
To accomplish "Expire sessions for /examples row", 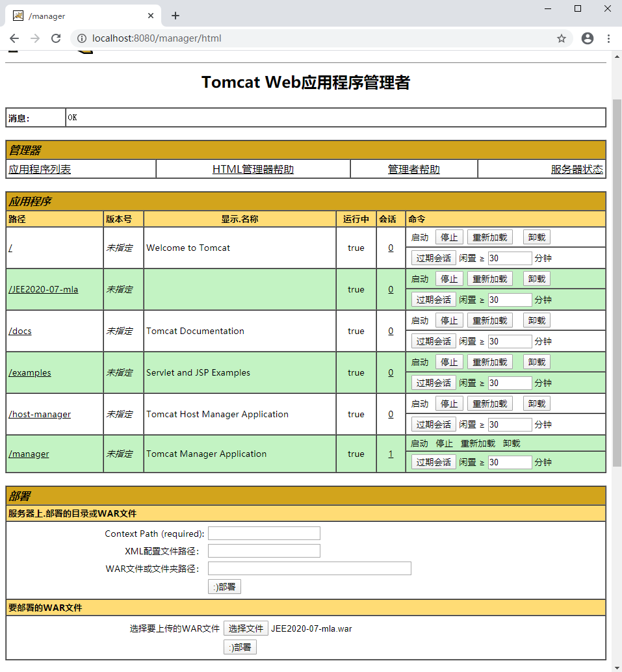I will 434,383.
